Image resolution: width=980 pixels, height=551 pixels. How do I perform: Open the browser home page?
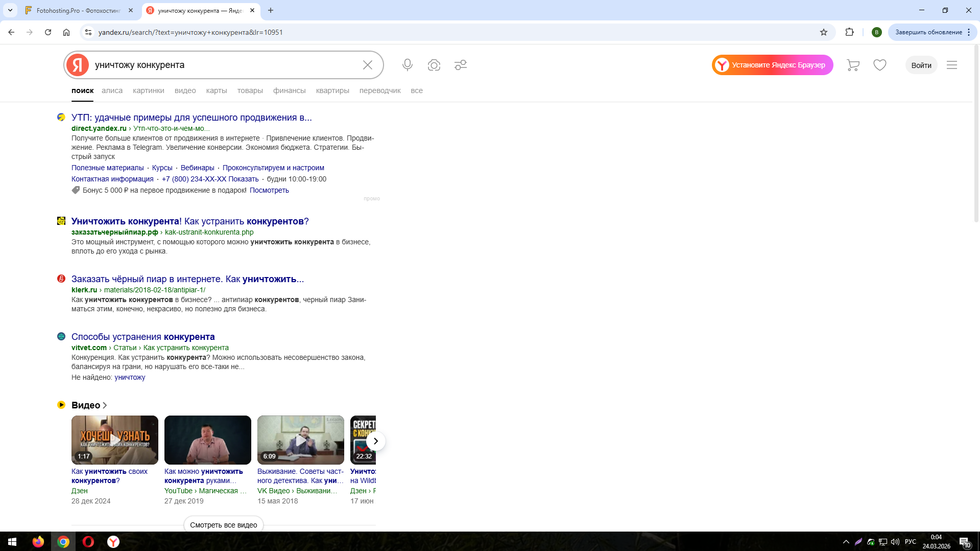pyautogui.click(x=66, y=32)
